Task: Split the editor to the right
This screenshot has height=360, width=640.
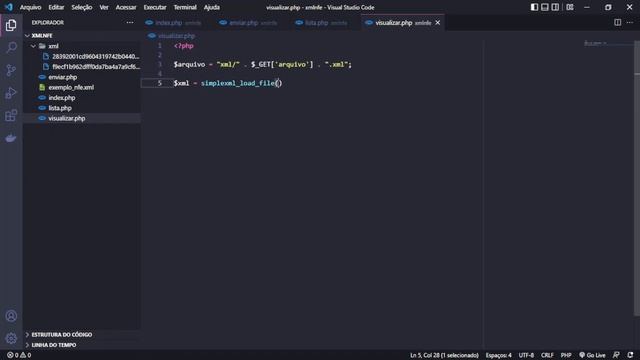Action: pyautogui.click(x=618, y=22)
